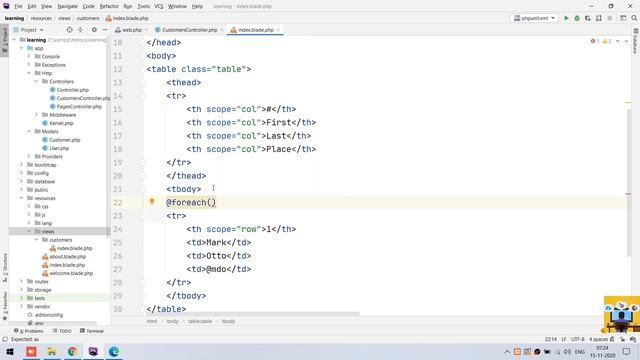Screen dimensions: 640x360
Task: Click Expand/Collapse all icon in Project panel
Action: click(x=80, y=30)
